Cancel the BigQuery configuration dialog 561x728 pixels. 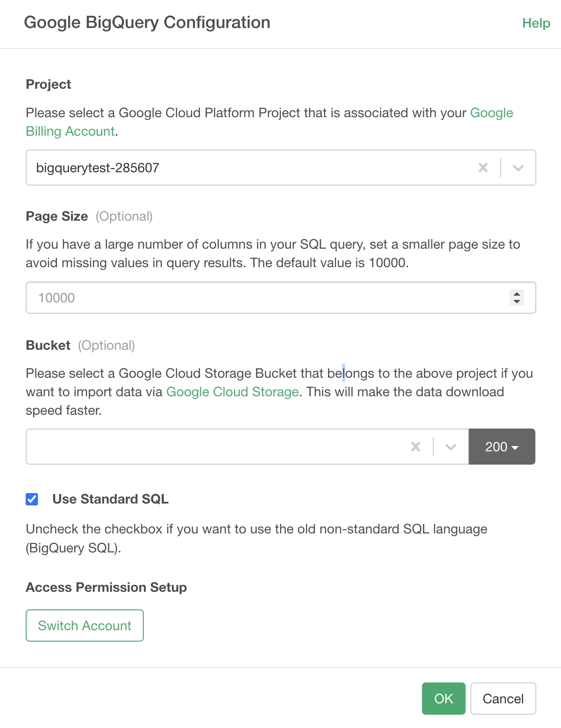(x=503, y=699)
